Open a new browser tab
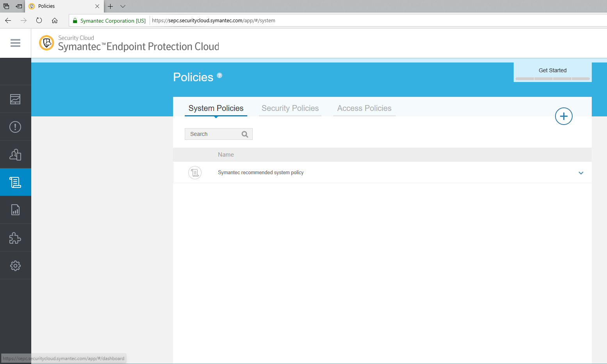 [111, 6]
